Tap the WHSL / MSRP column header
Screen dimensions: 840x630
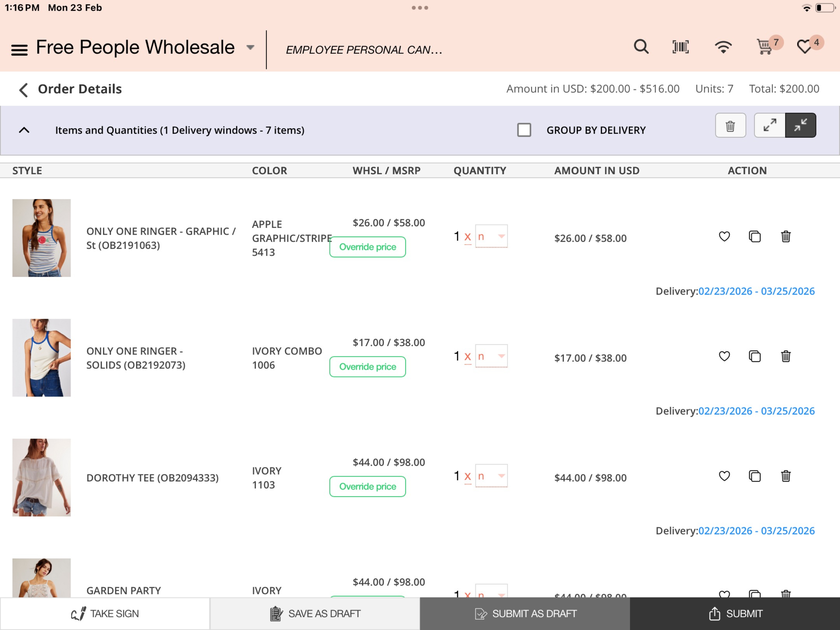[x=386, y=171]
